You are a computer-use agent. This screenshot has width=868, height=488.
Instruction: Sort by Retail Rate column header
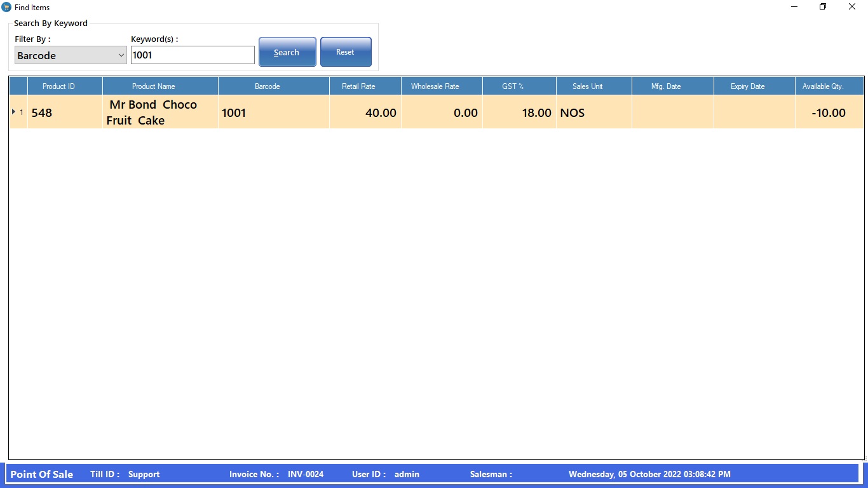[358, 86]
